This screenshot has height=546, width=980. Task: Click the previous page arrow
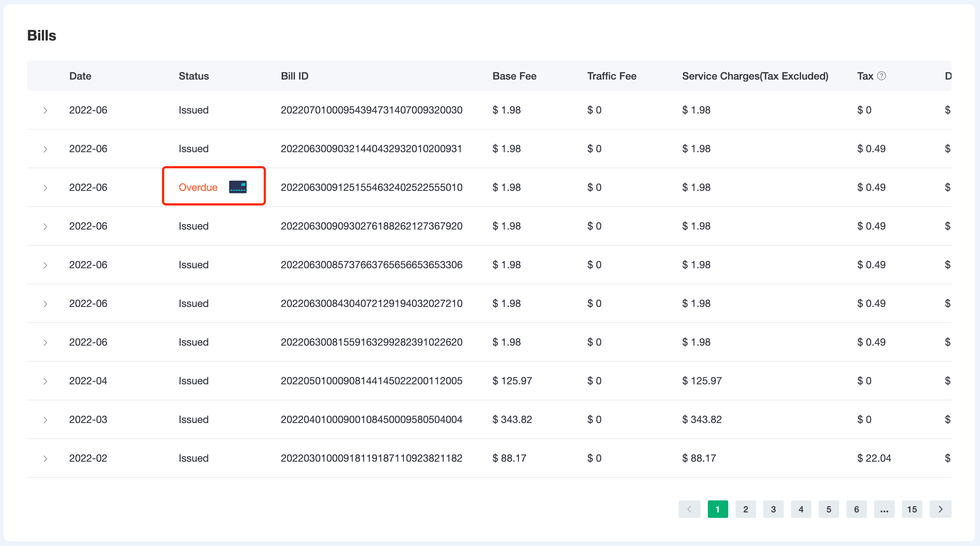[x=689, y=509]
